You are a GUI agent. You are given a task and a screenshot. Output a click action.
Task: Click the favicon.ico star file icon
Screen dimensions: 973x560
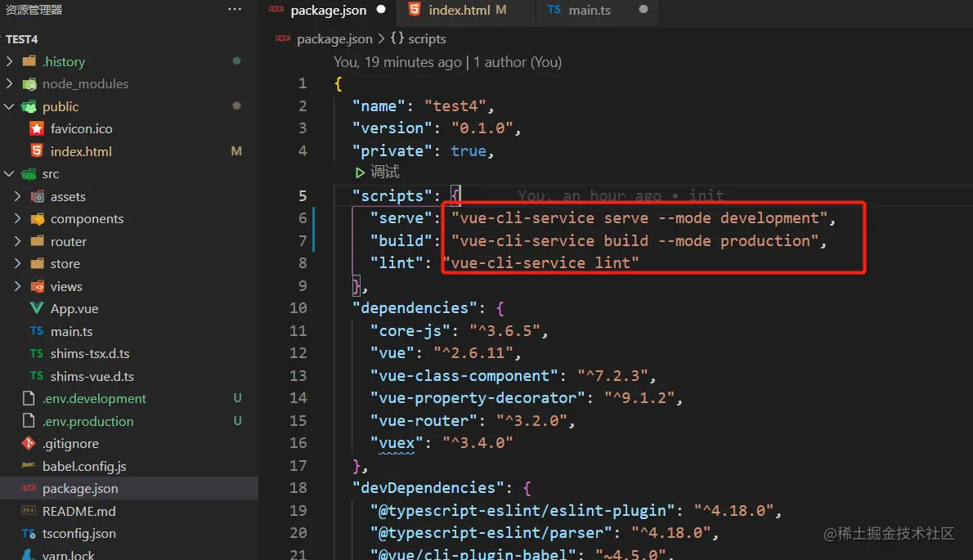[x=37, y=128]
